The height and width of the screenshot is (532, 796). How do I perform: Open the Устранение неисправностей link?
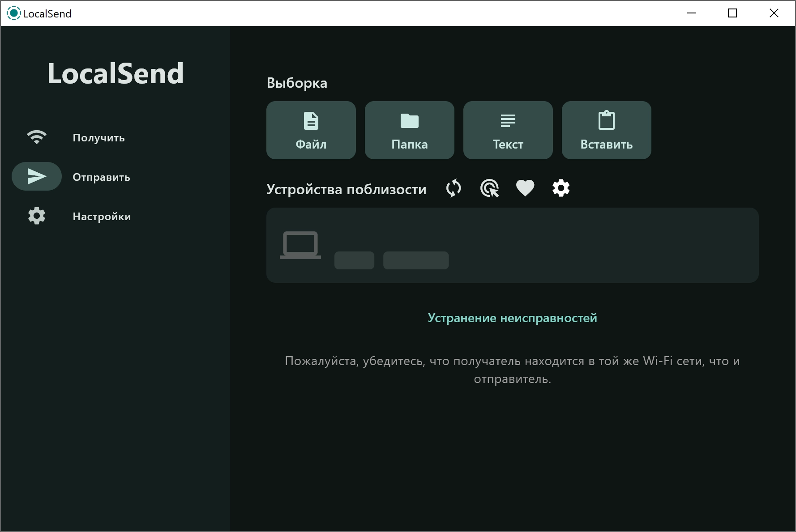512,318
